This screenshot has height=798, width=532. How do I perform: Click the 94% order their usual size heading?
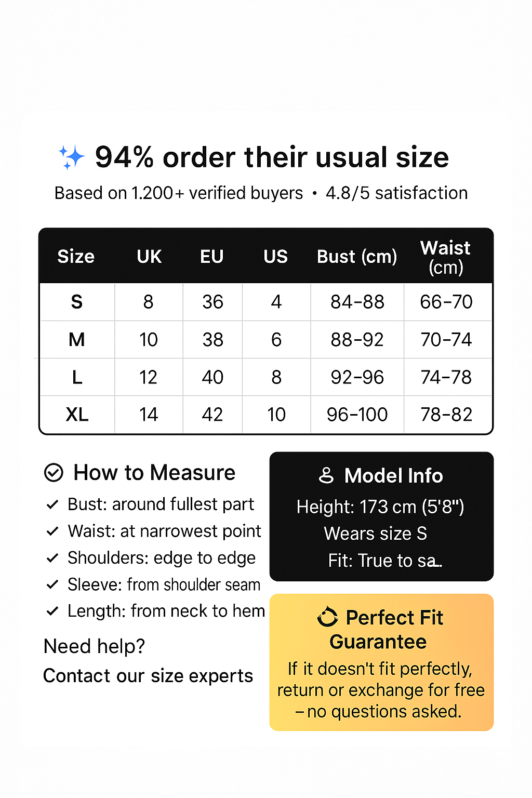tap(272, 157)
